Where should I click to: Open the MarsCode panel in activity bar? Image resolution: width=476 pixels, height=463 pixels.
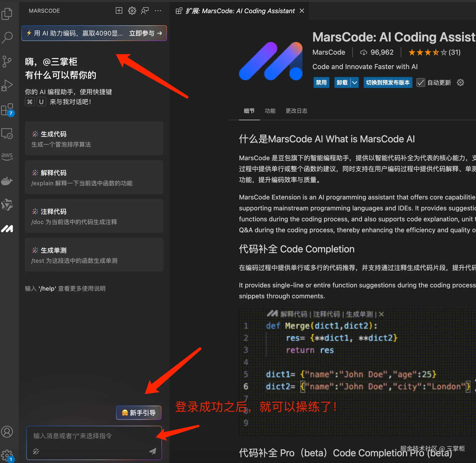(x=7, y=229)
